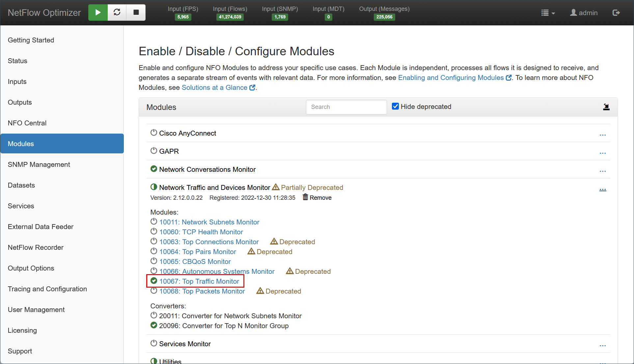Click the restart refresh icon

117,13
